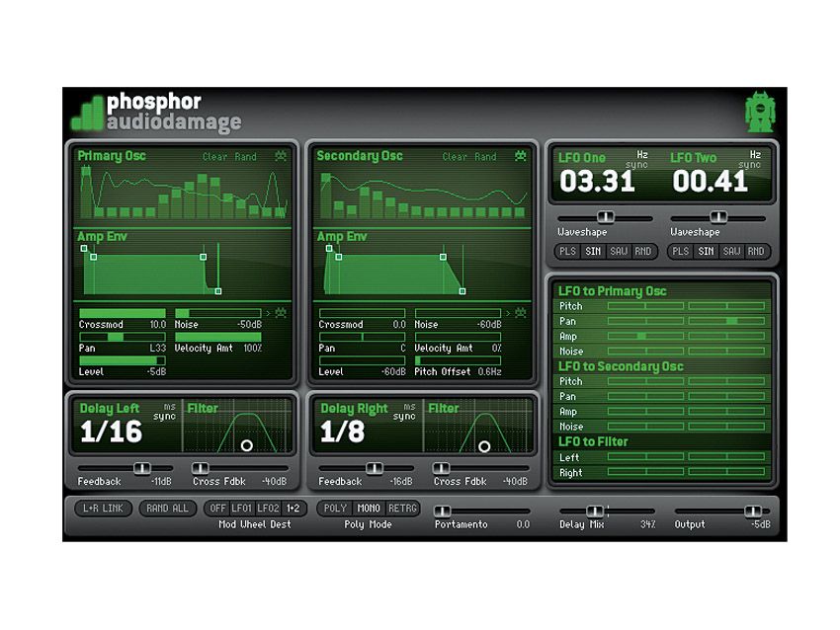
Task: Adjust the Secondary Osc Level slider
Action: click(x=362, y=360)
